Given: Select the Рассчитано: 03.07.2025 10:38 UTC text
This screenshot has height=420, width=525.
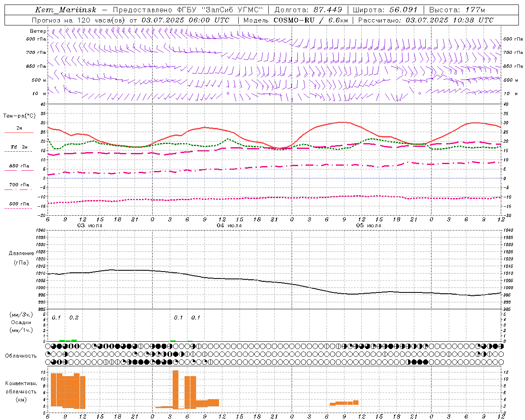Looking at the screenshot, I should (426, 20).
